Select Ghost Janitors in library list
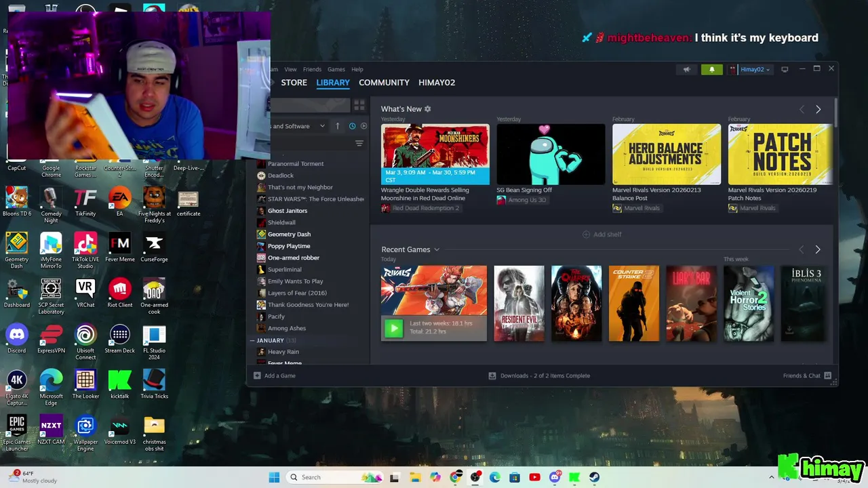Viewport: 868px width, 488px height. 288,211
